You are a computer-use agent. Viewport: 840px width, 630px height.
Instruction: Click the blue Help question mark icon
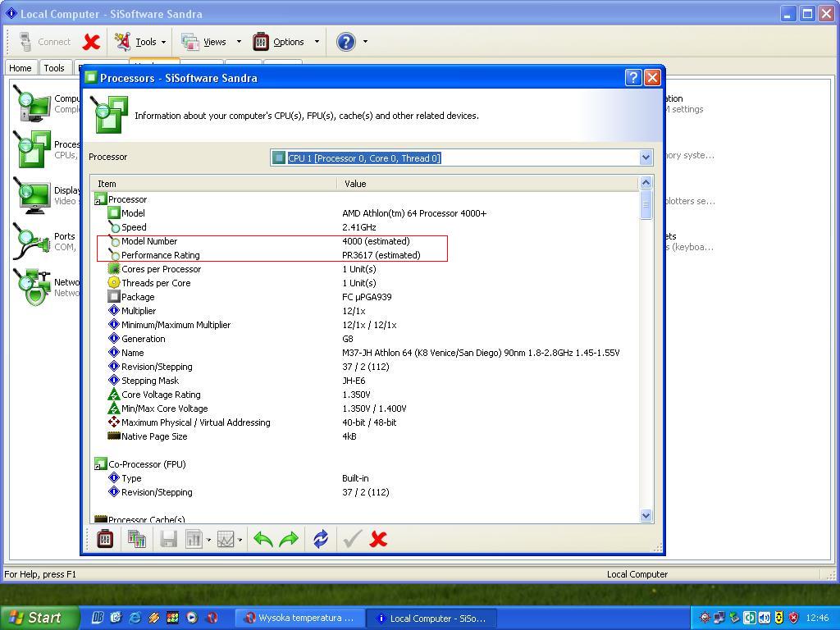(x=346, y=42)
